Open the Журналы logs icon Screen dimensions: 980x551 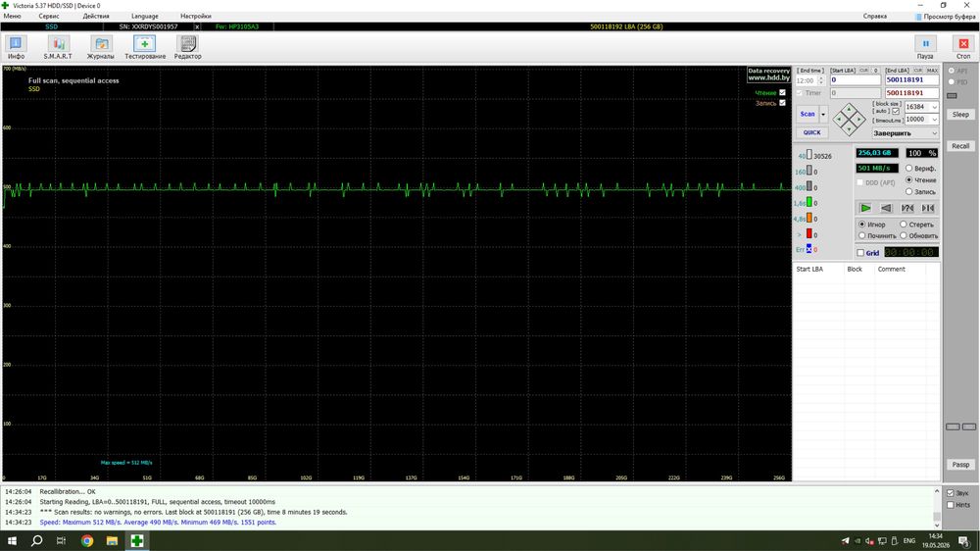[101, 44]
